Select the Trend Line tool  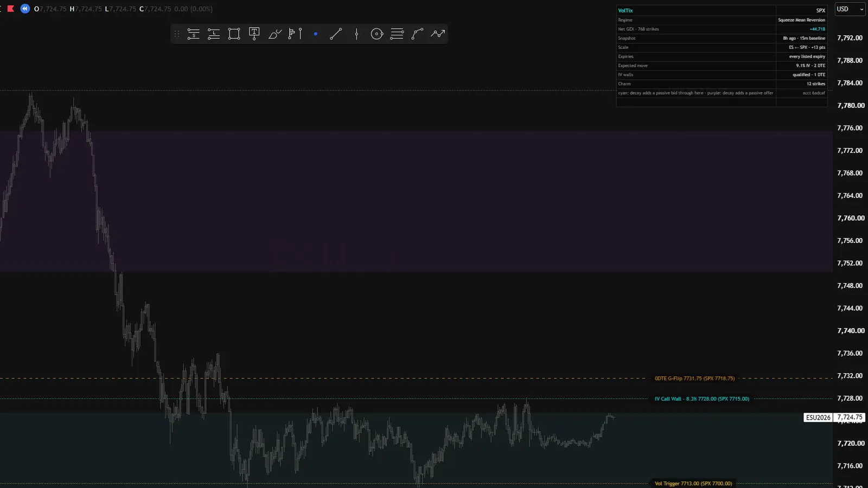tap(336, 34)
